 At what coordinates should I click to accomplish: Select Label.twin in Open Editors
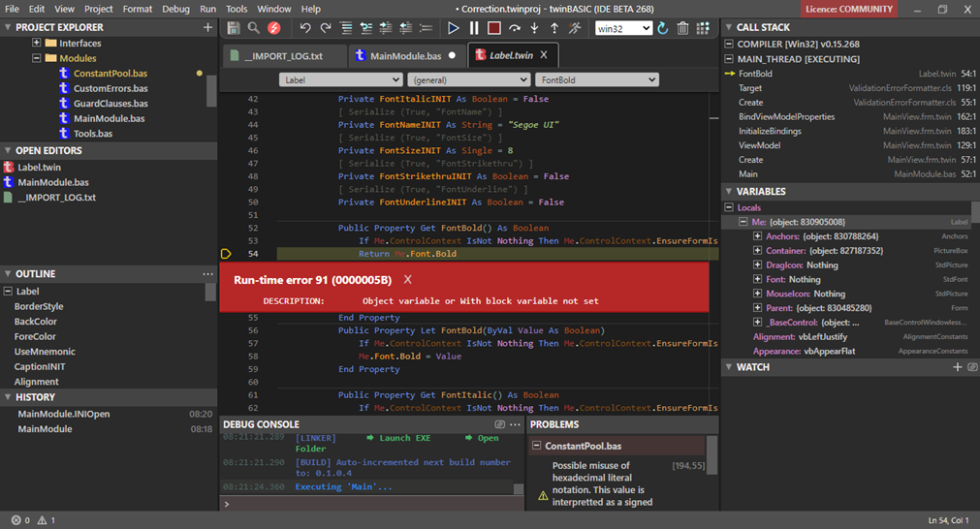(x=40, y=167)
